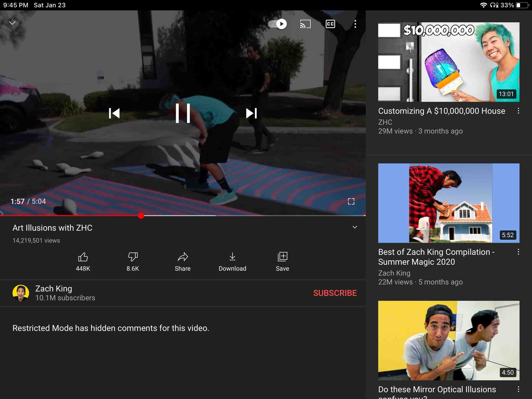Open the Cast to device icon
The height and width of the screenshot is (399, 532).
tap(305, 24)
